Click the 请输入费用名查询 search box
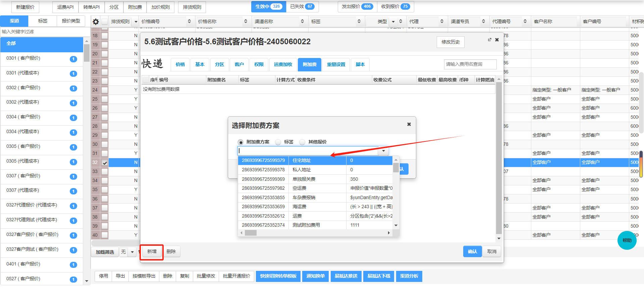644x295 pixels. (470, 64)
